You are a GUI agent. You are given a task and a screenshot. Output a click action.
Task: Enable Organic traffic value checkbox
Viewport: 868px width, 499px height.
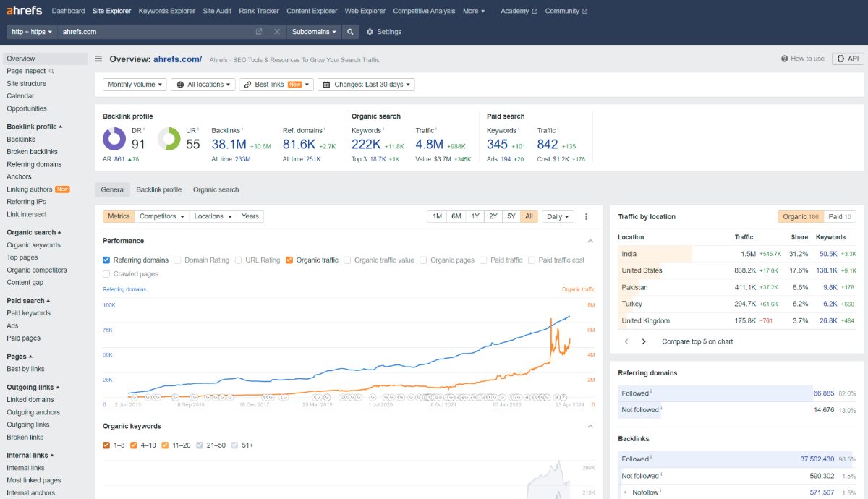click(x=348, y=260)
